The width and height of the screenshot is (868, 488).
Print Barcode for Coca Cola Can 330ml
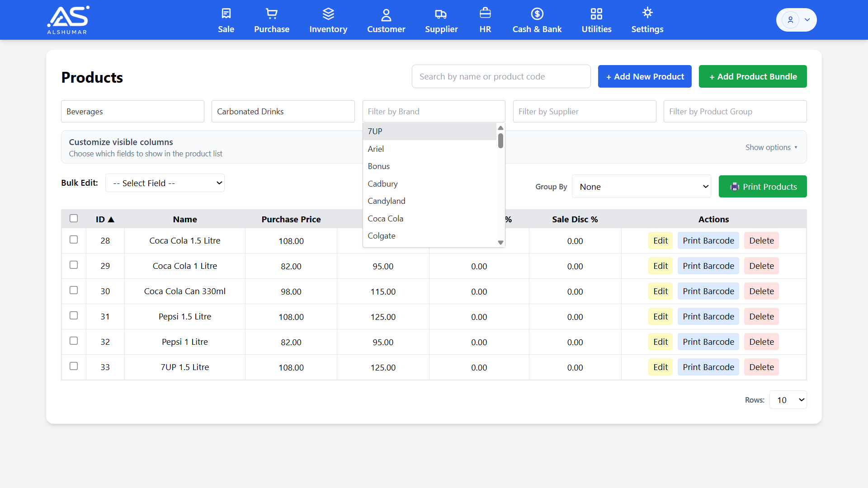(708, 291)
